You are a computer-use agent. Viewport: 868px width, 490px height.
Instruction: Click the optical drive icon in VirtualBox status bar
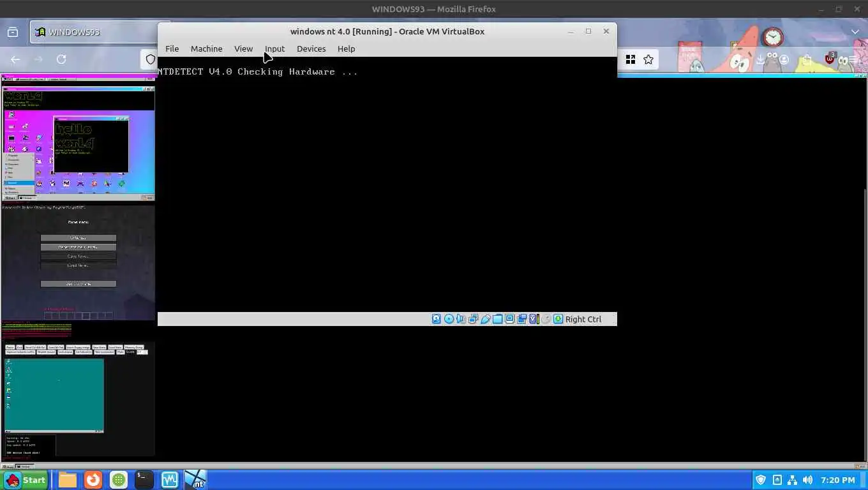pyautogui.click(x=449, y=319)
